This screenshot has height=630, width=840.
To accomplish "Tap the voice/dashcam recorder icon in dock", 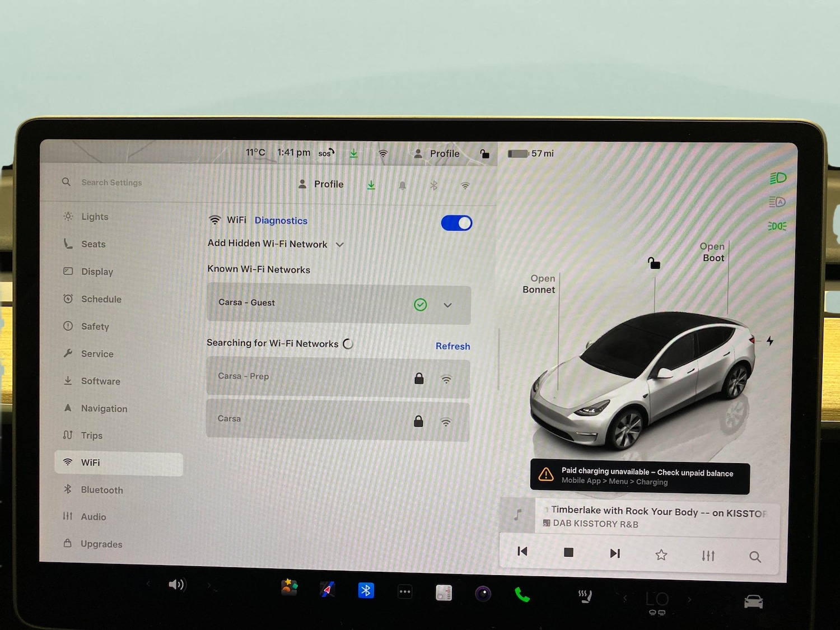I will (x=483, y=592).
